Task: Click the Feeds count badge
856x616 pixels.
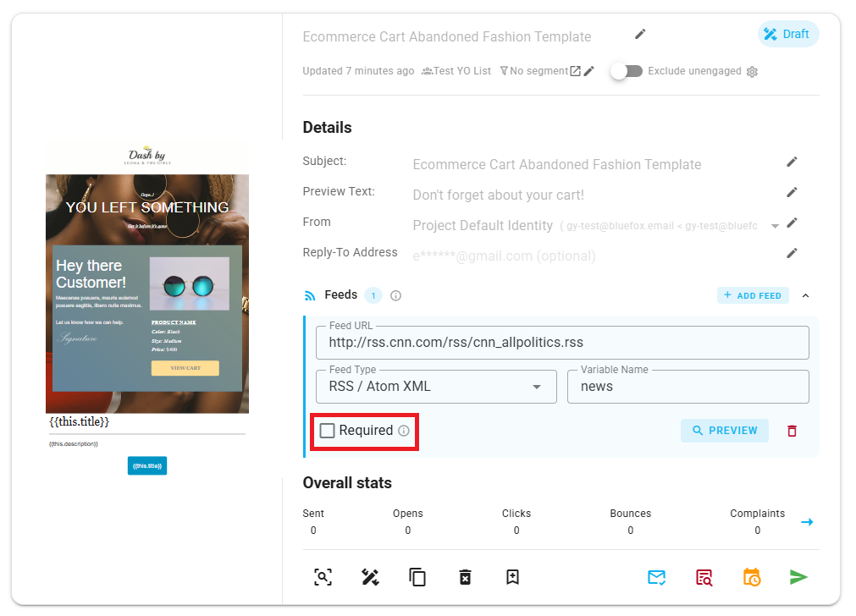Action: click(373, 295)
